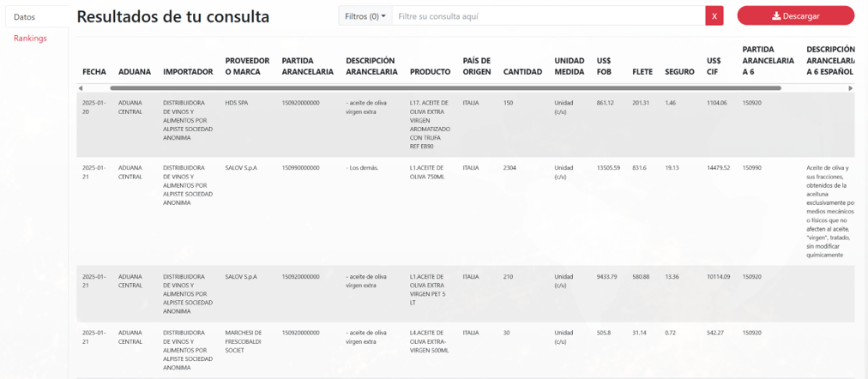The width and height of the screenshot is (868, 379).
Task: Click the PARTIDA ARANCELARIA A 6 header
Action: [x=769, y=60]
